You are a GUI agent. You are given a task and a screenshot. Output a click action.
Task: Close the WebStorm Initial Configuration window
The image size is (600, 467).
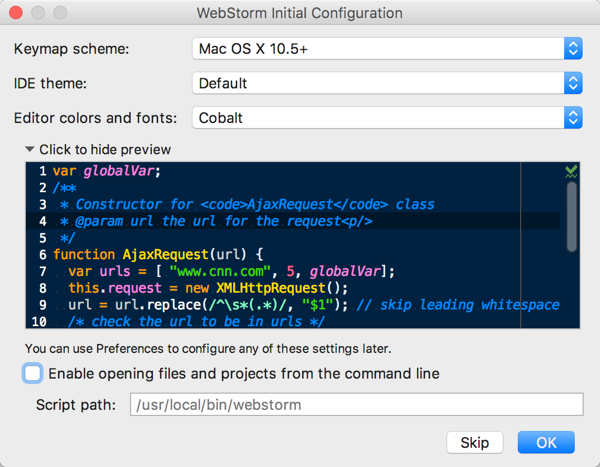coord(17,14)
